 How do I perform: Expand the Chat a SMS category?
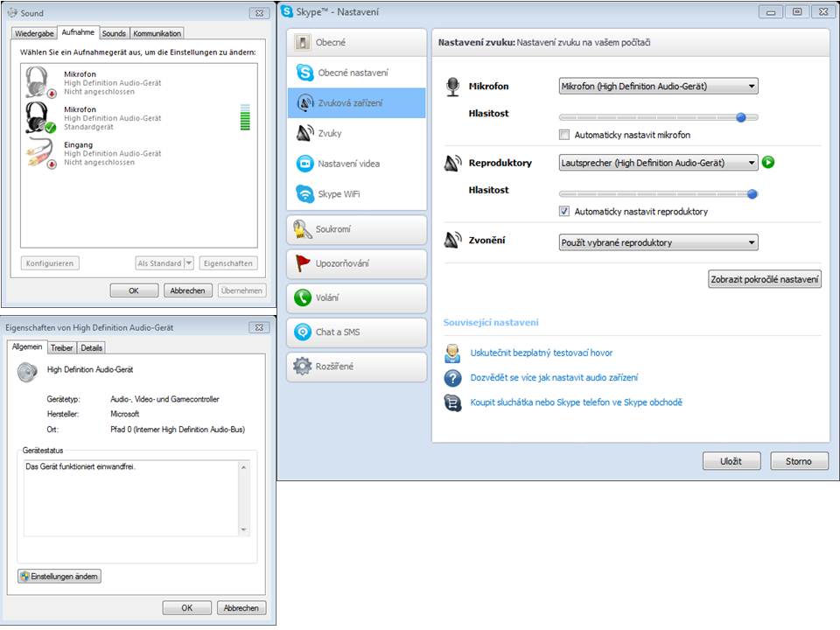357,332
